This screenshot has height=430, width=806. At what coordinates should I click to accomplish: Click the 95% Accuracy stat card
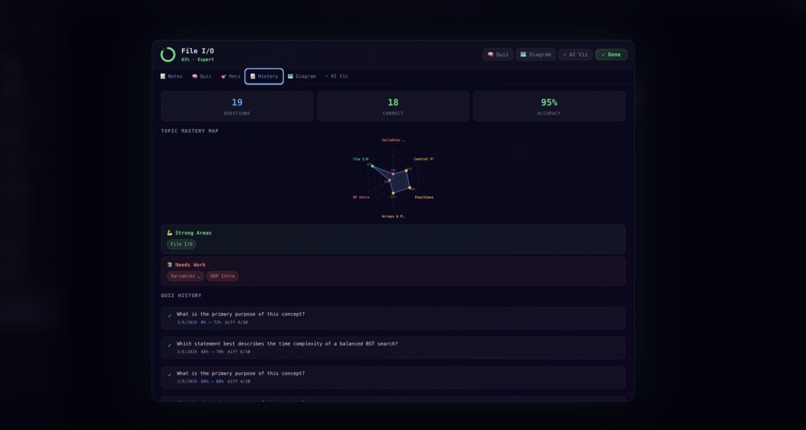(549, 106)
